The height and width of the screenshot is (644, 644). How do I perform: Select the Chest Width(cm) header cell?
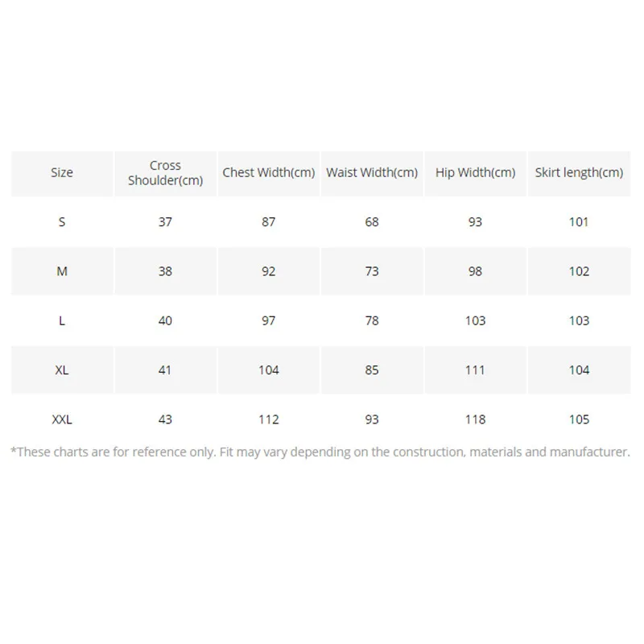point(269,172)
